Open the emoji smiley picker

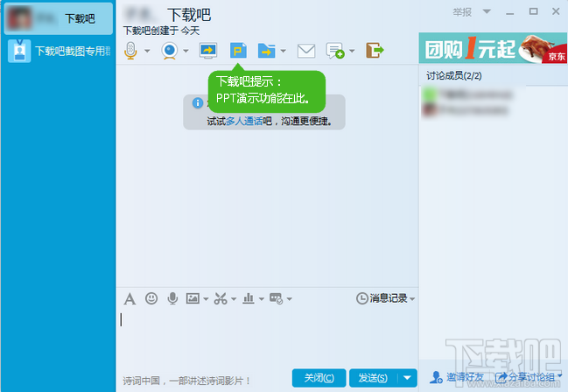pyautogui.click(x=151, y=298)
